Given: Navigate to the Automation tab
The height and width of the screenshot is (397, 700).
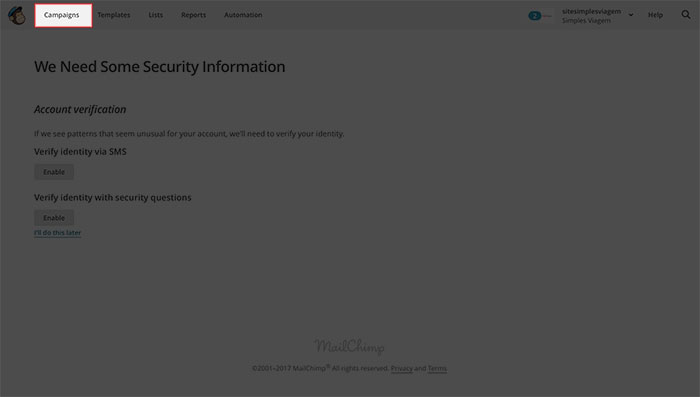Looking at the screenshot, I should pos(243,15).
